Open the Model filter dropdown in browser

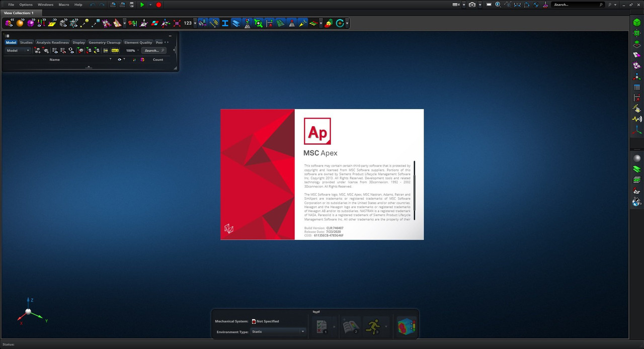click(18, 50)
